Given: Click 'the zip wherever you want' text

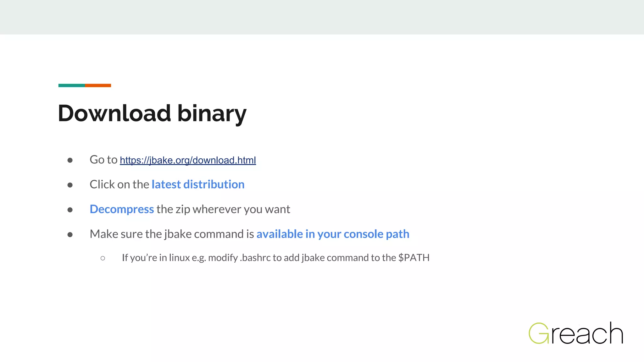Looking at the screenshot, I should coord(223,209).
